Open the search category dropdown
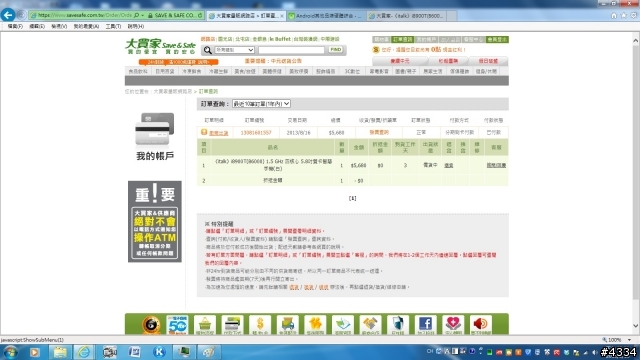This screenshot has width=640, height=360. (235, 50)
